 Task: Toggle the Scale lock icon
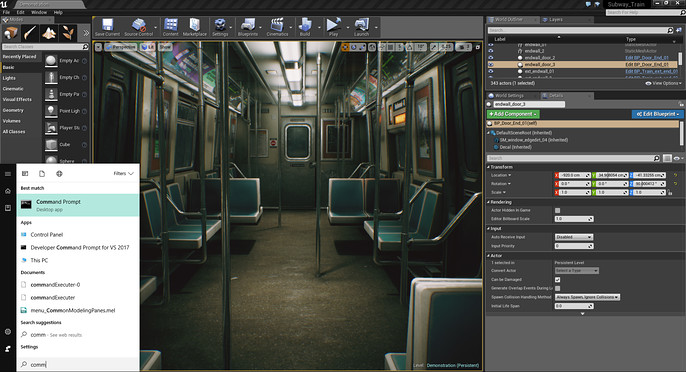(x=670, y=193)
